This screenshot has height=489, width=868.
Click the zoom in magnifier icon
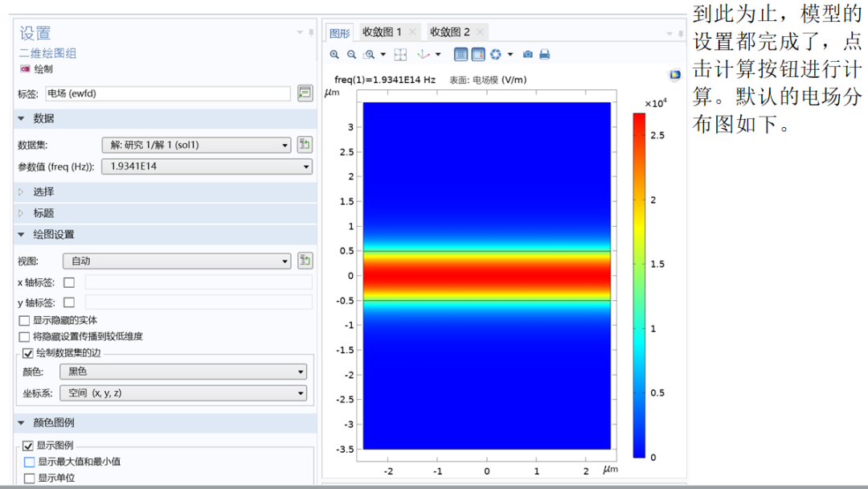tap(334, 54)
